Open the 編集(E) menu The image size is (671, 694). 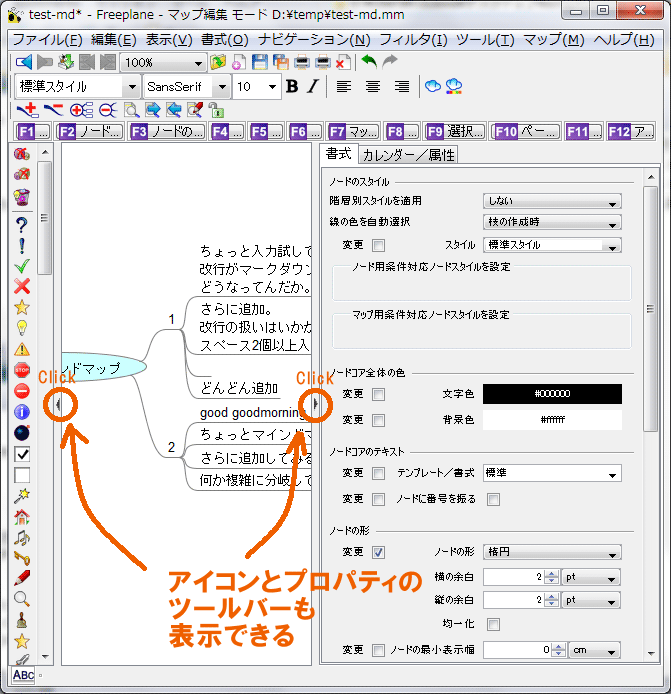(113, 40)
